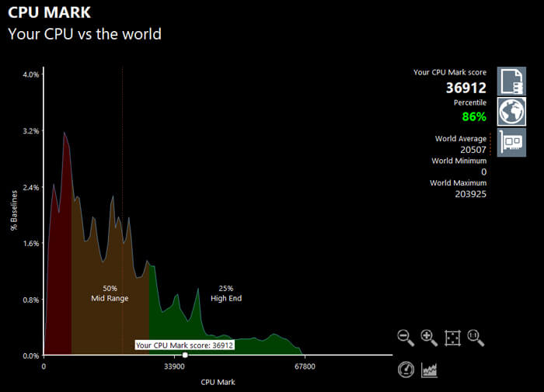Screen dimensions: 544x392
Task: Click the 3.2% y-axis tick label
Action: [31, 131]
